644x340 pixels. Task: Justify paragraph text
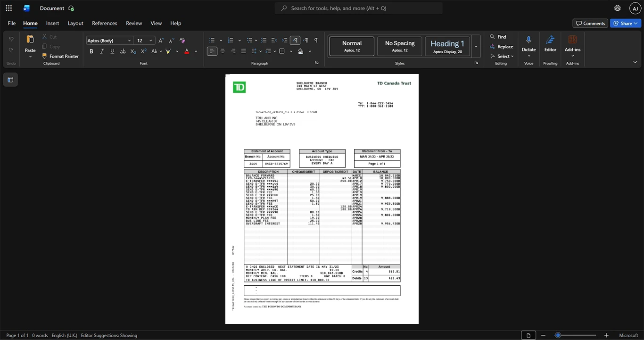click(243, 51)
